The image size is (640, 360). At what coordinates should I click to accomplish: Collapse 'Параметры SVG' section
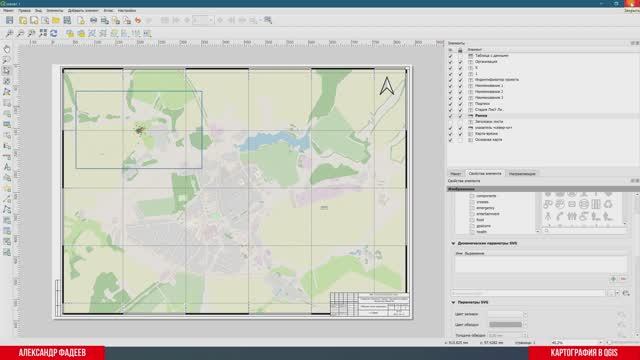point(453,302)
